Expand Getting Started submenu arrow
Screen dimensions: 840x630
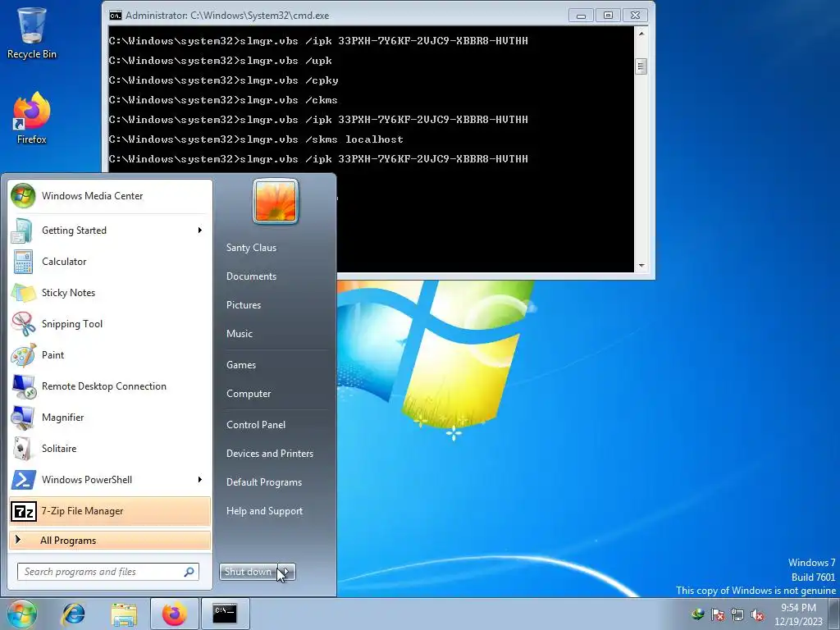click(200, 231)
